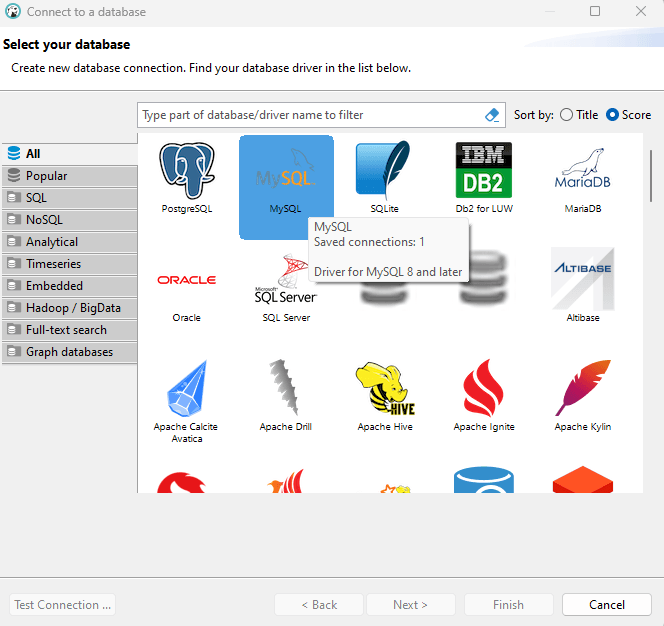
Task: Clear the driver filter with the eraser icon
Action: pos(492,115)
